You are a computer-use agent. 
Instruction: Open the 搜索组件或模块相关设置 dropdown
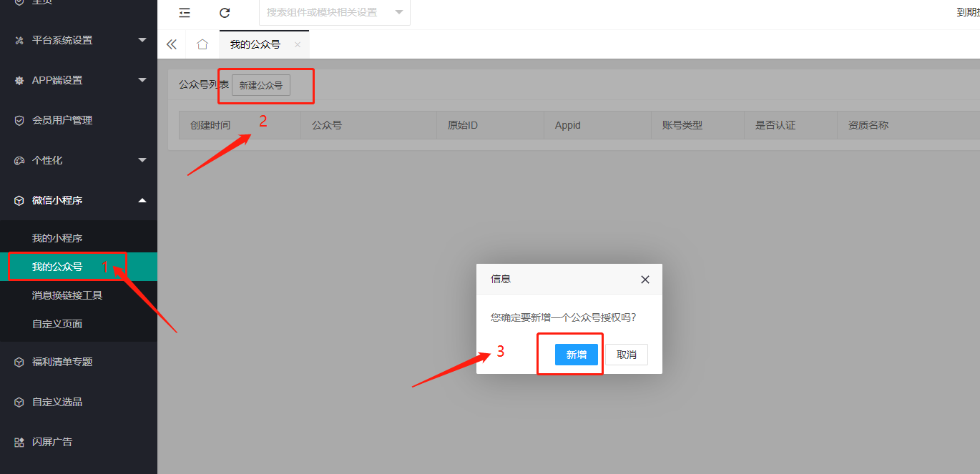pos(335,12)
